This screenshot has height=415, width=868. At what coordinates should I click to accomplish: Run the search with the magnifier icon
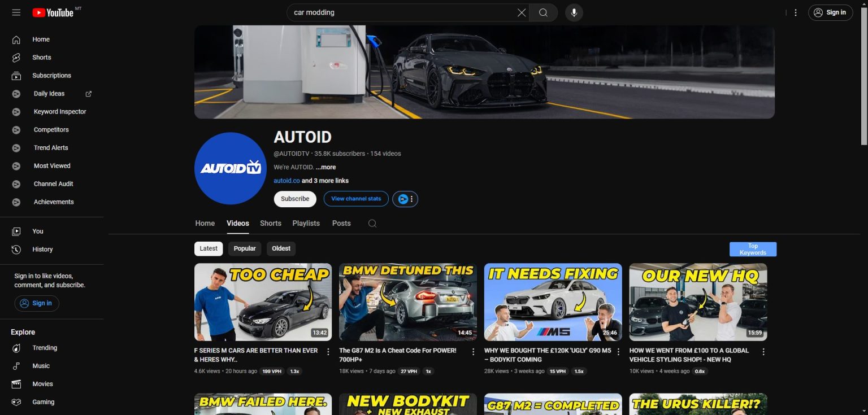542,12
